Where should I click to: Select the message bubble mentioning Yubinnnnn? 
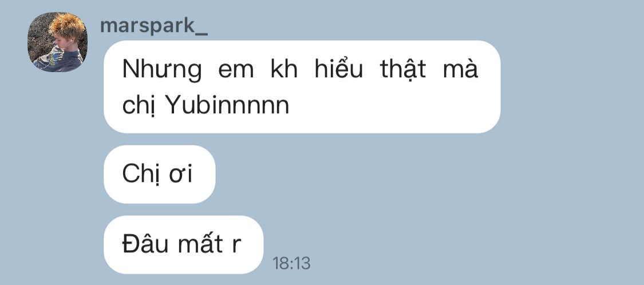pyautogui.click(x=302, y=86)
